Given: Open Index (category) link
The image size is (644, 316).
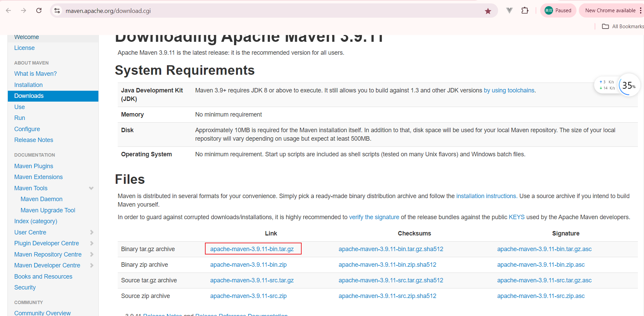Looking at the screenshot, I should click(x=36, y=221).
